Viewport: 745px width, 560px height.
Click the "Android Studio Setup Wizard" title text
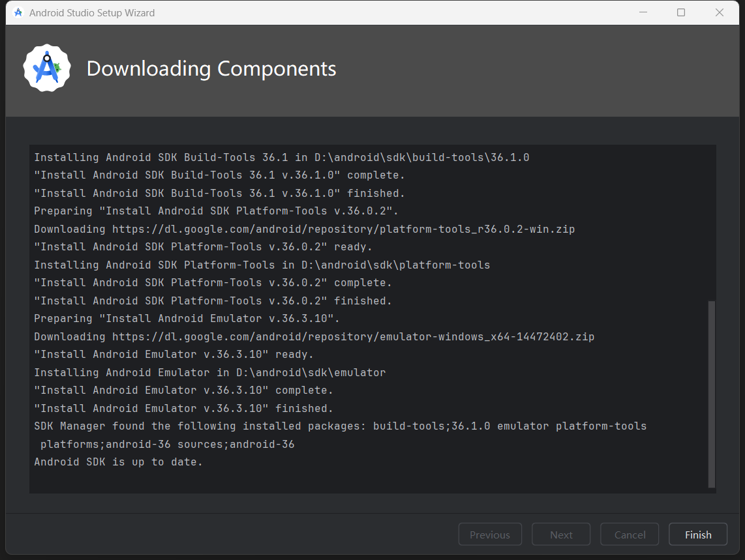pos(92,12)
